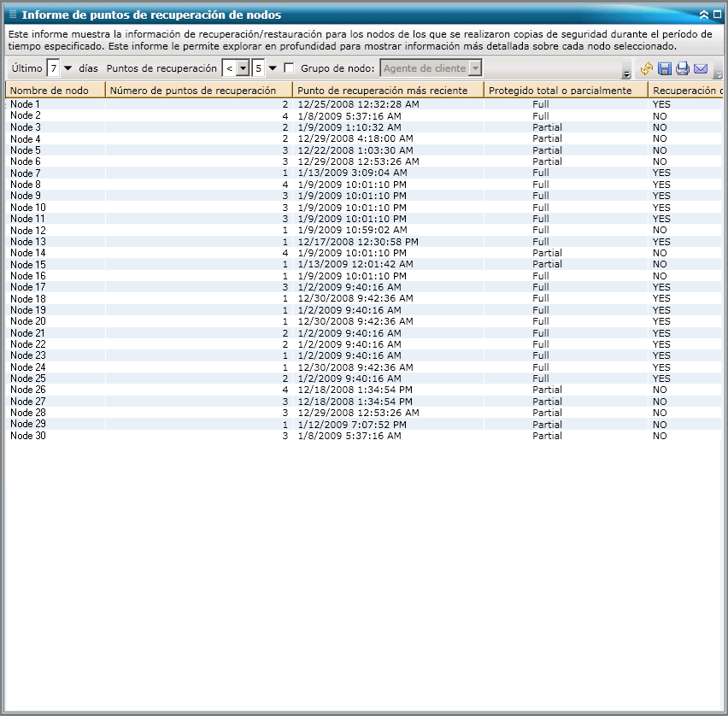The height and width of the screenshot is (716, 728).
Task: Collapse the report panel with double-chevron icon
Action: pos(704,15)
